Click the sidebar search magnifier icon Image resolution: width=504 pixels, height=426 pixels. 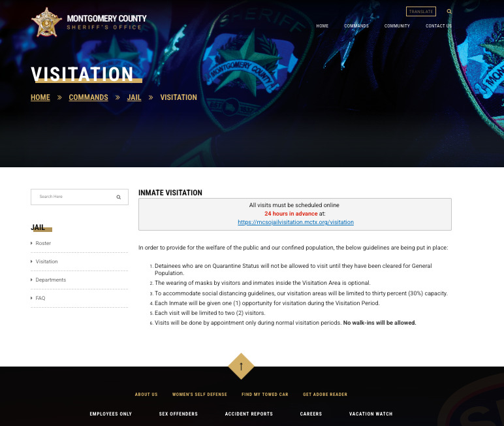[119, 197]
